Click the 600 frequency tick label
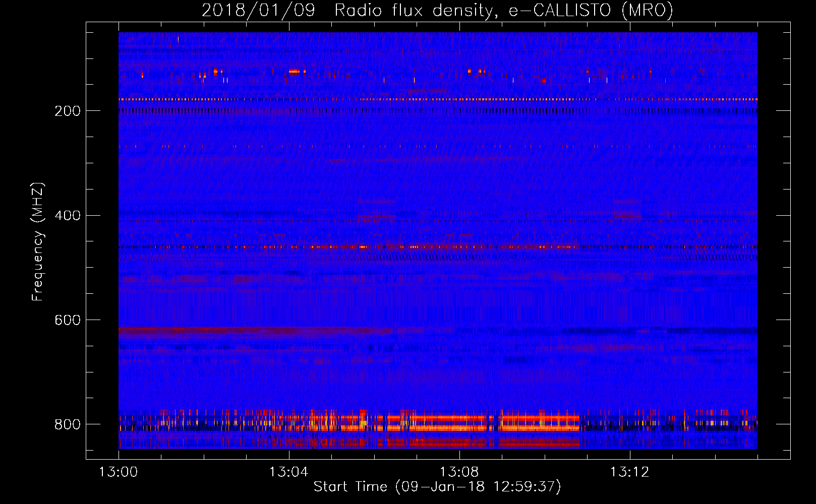816x504 pixels. click(x=67, y=320)
